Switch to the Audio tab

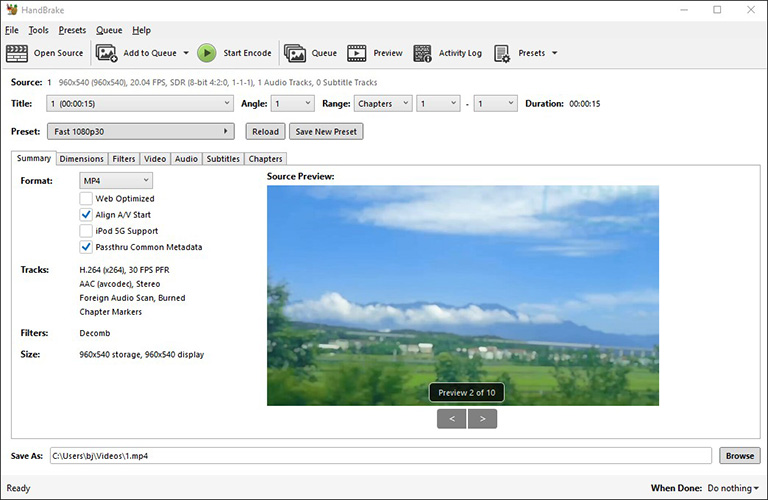[x=186, y=159]
